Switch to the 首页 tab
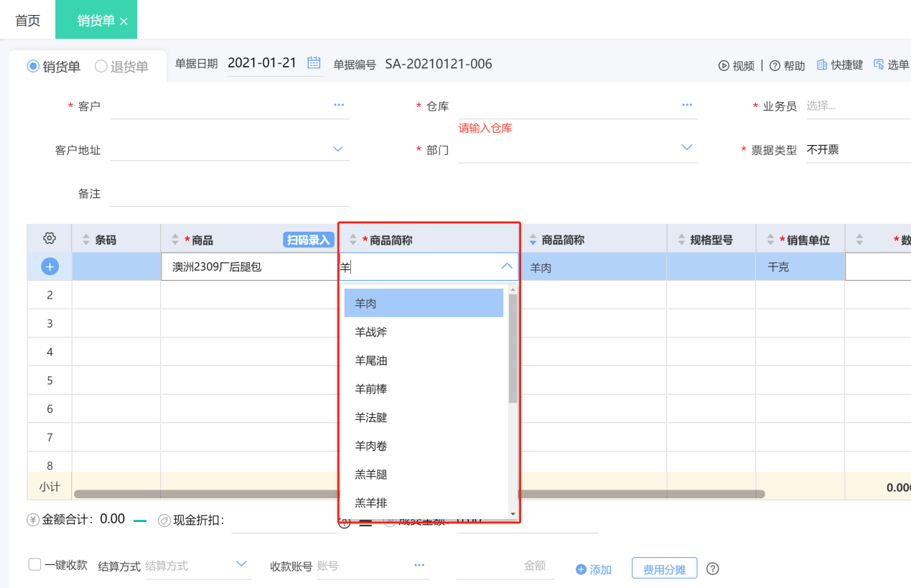This screenshot has height=588, width=911. (x=28, y=20)
